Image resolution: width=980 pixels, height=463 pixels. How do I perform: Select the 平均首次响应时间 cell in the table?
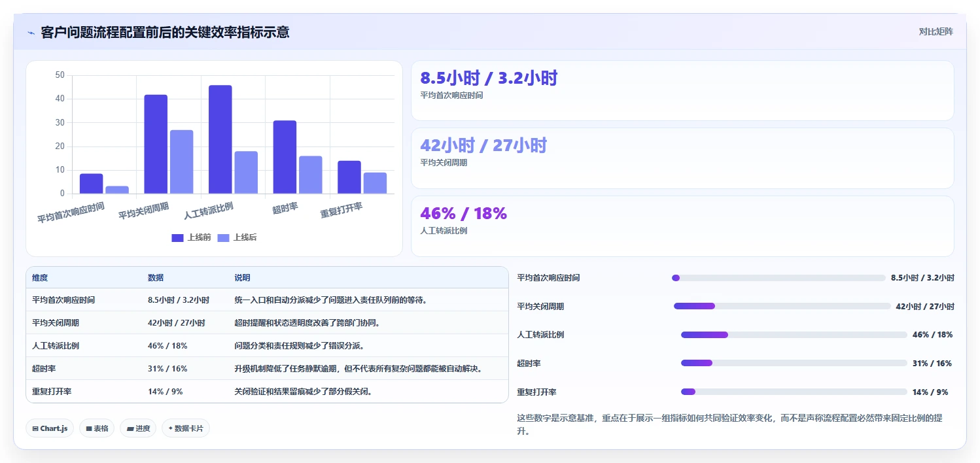pyautogui.click(x=63, y=300)
